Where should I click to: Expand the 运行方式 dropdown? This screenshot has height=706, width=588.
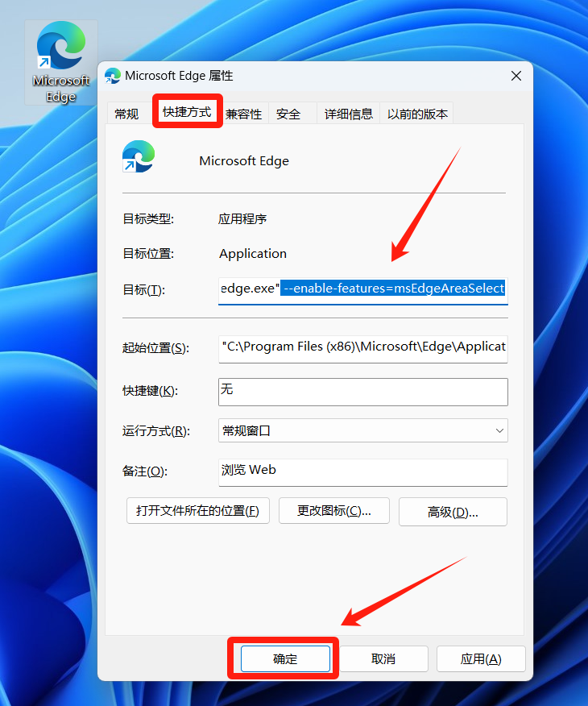[362, 431]
